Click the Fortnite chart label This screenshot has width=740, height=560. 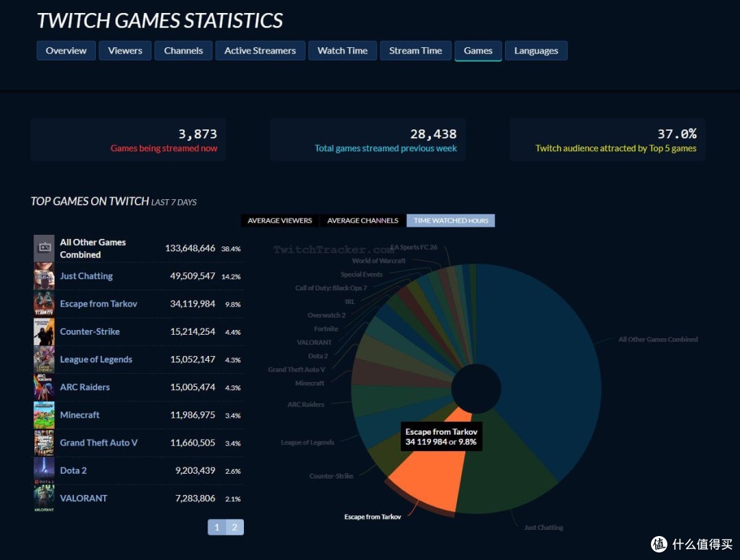tap(326, 329)
